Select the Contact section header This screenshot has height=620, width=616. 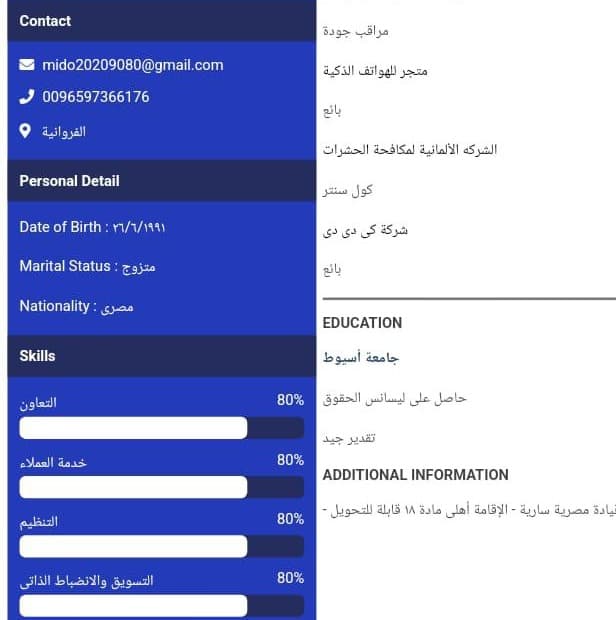[45, 20]
